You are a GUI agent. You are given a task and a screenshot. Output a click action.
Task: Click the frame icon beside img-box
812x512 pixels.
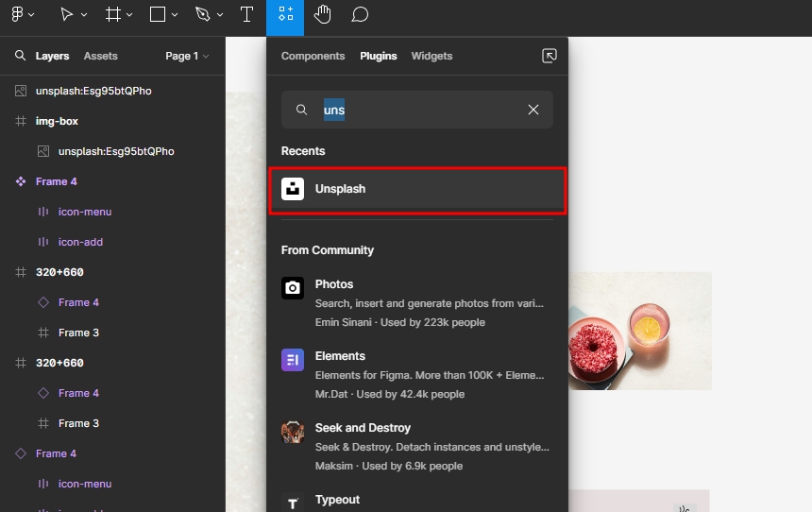(x=21, y=121)
